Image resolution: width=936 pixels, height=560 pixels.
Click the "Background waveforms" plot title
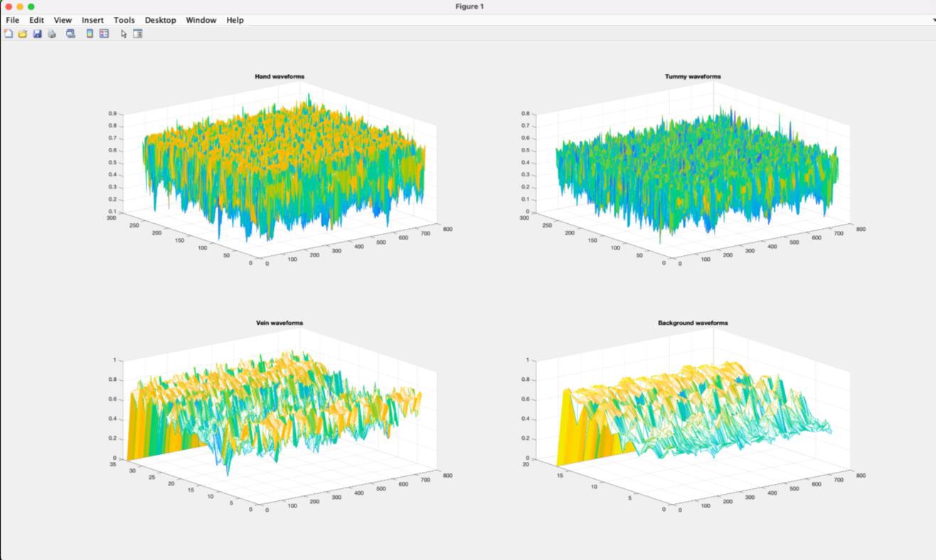point(693,323)
